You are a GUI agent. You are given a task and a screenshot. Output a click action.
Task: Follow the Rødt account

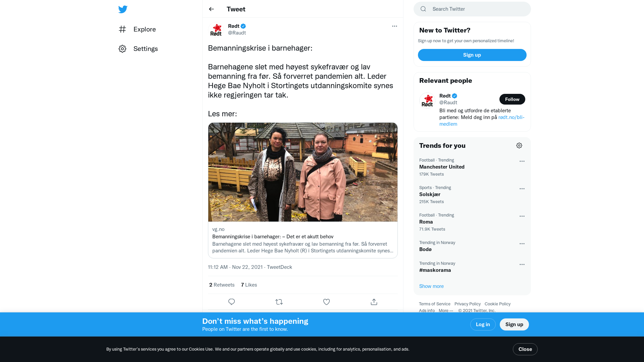coord(512,99)
